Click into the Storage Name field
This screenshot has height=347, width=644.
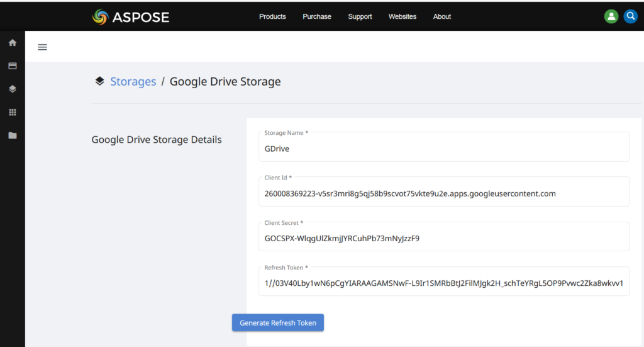(443, 149)
